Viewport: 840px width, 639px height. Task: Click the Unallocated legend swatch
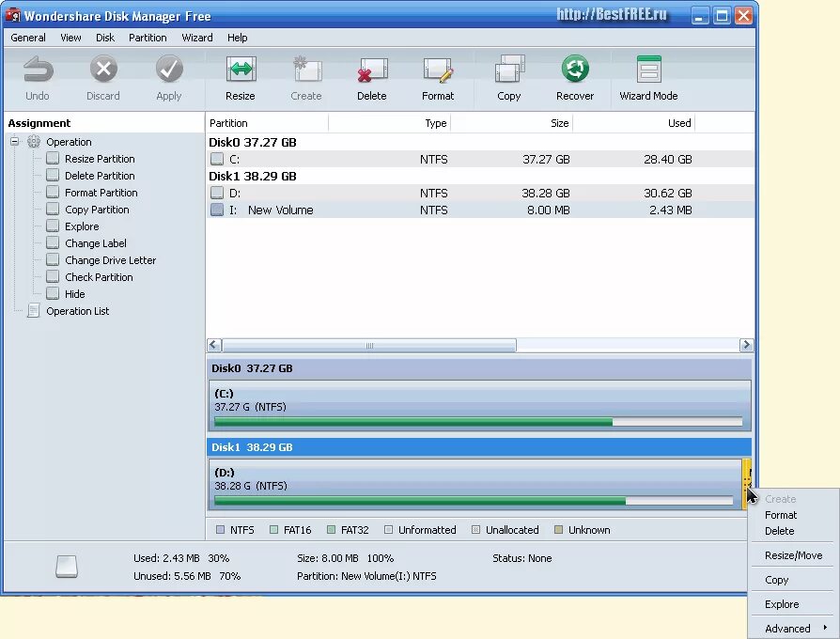pyautogui.click(x=475, y=530)
